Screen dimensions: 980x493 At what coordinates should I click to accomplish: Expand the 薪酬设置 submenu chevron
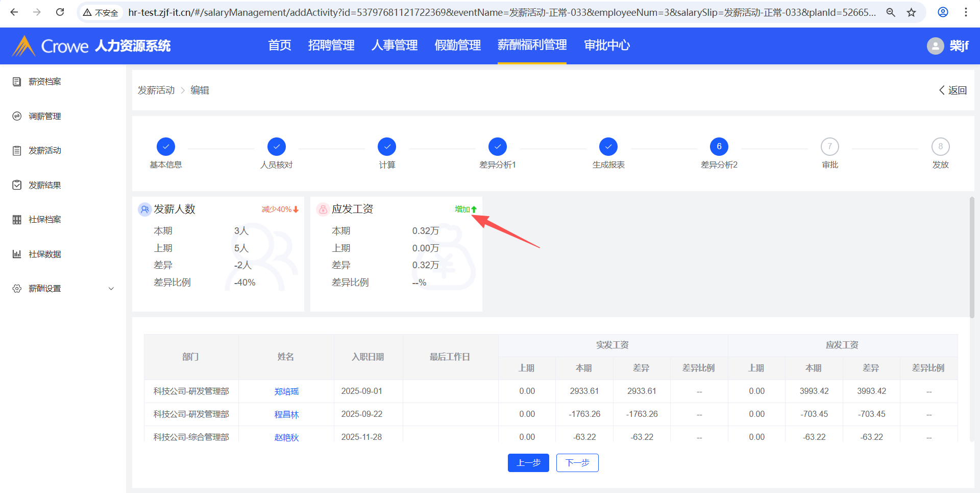coord(111,289)
